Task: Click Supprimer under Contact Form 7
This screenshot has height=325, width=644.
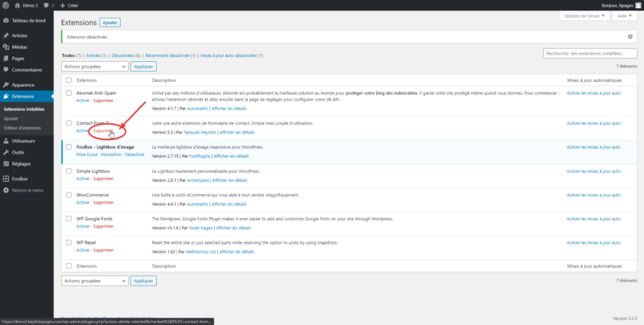Action: [x=103, y=130]
